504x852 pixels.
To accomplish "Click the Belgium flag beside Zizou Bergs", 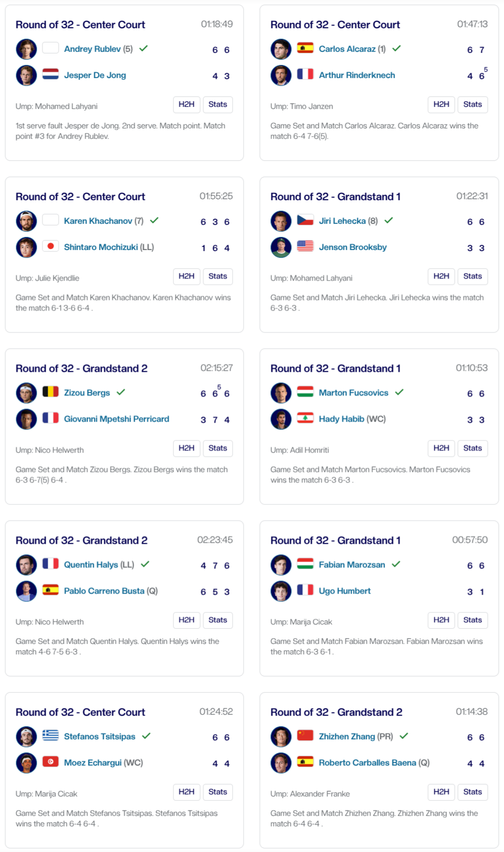I will point(50,392).
